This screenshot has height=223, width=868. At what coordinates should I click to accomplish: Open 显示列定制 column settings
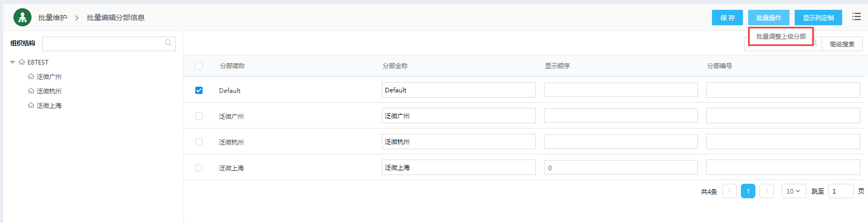coord(818,18)
